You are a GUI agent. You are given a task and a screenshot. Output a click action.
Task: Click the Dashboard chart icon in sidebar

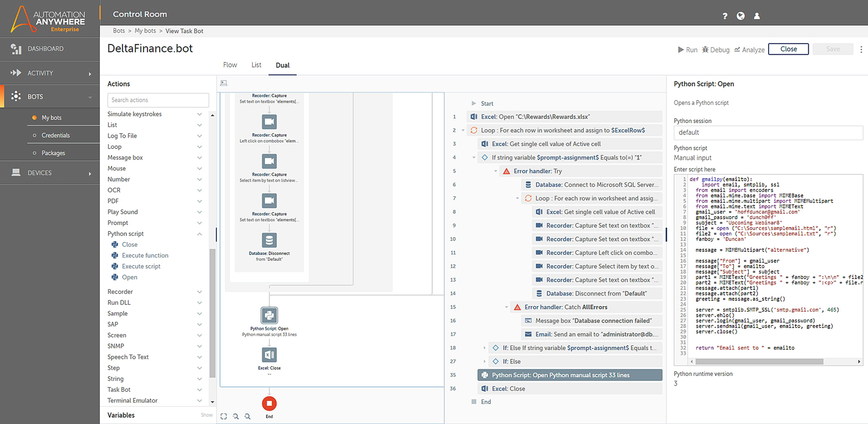pos(16,49)
